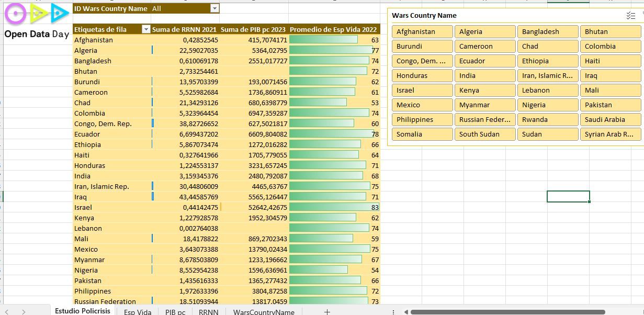The image size is (644, 315).
Task: Filter by Iran, Islamic R... in the slicer
Action: click(x=548, y=75)
